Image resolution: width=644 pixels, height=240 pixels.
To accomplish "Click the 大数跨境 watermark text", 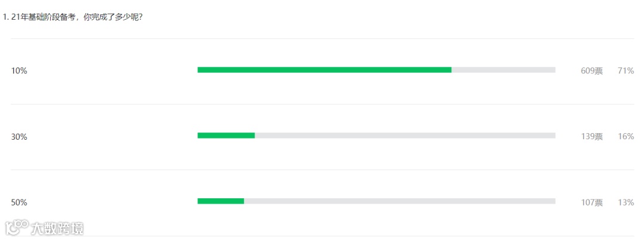I will [x=57, y=229].
